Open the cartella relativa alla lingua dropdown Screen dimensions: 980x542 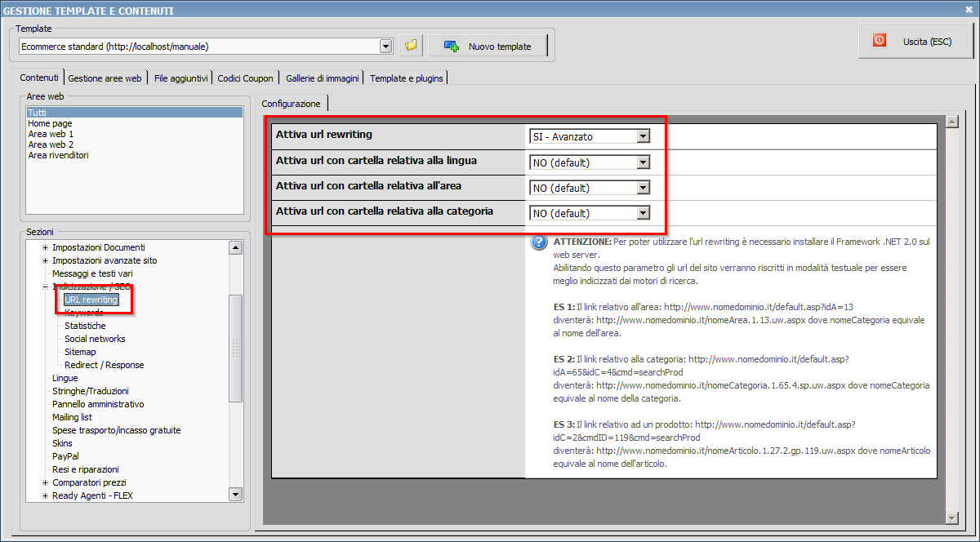[644, 162]
